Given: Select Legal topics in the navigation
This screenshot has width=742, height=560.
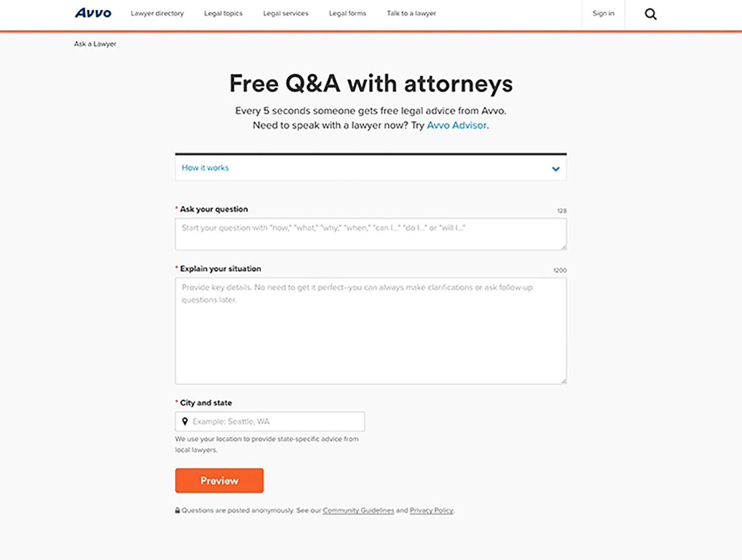Looking at the screenshot, I should 223,13.
